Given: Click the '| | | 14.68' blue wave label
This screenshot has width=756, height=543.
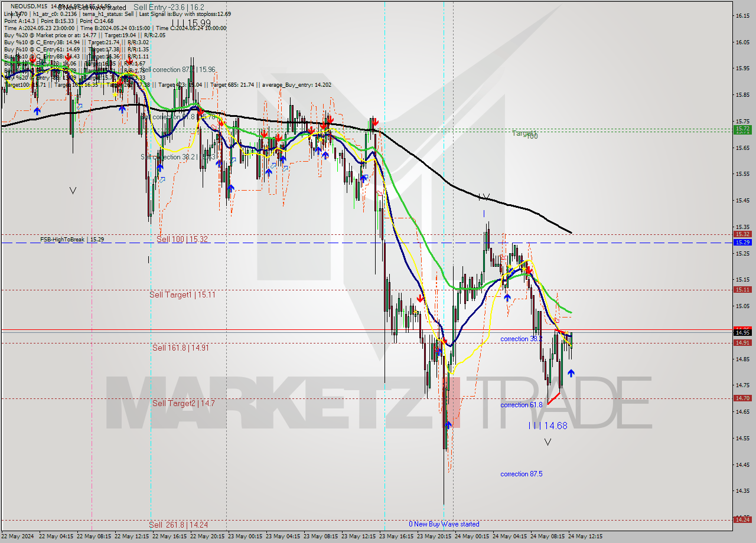Looking at the screenshot, I should (548, 426).
